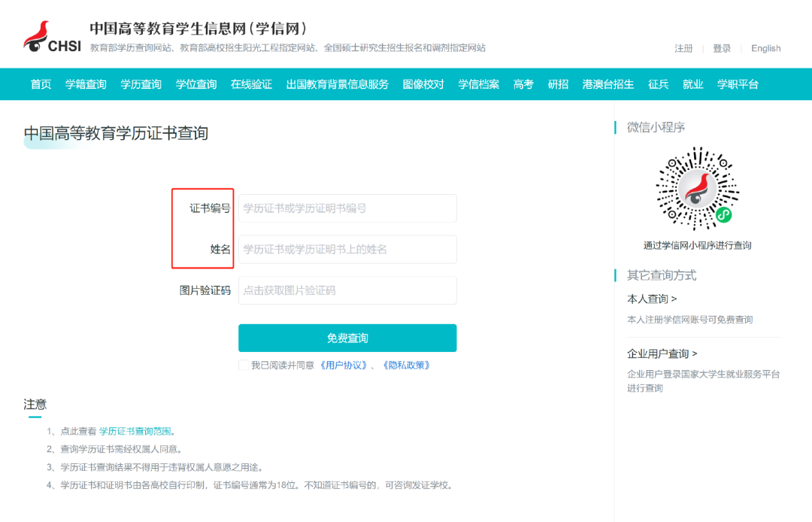Open 研招 navigation item
This screenshot has height=522, width=812.
tap(558, 84)
